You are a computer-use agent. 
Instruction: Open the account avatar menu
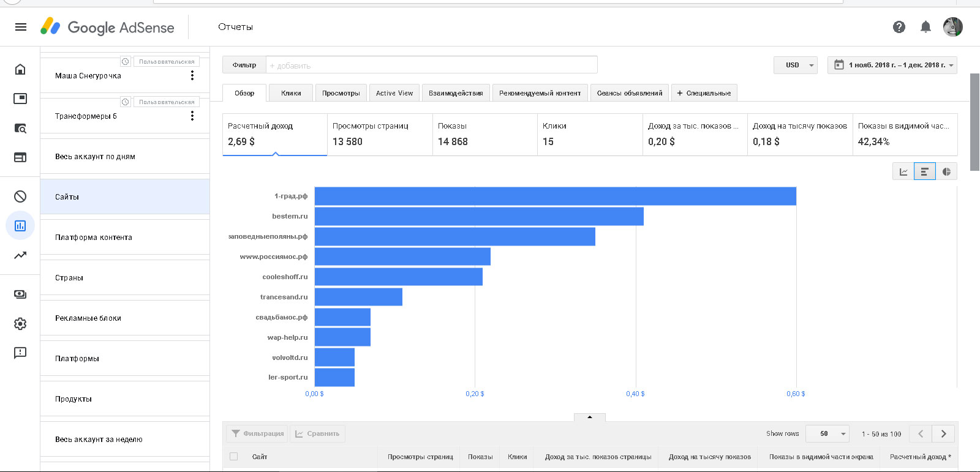coord(953,27)
